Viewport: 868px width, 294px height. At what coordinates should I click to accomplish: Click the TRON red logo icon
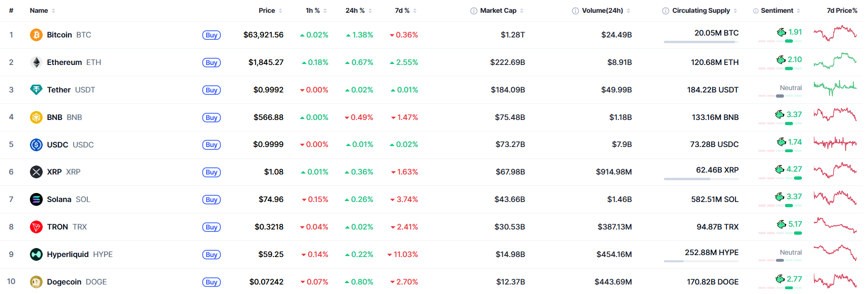[x=36, y=227]
